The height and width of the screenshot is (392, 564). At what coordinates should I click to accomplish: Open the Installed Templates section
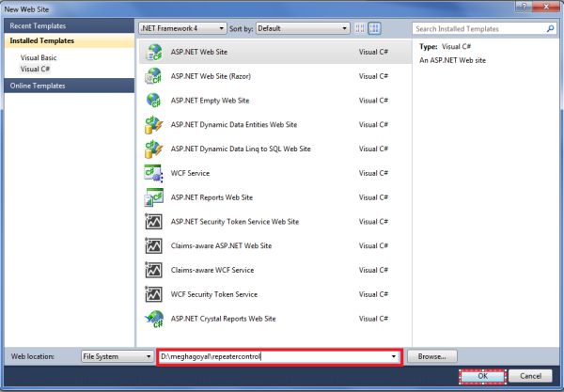coord(69,40)
